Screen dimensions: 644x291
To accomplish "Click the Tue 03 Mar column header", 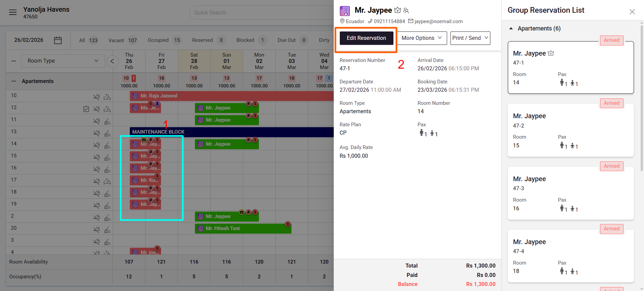I will coord(292,61).
